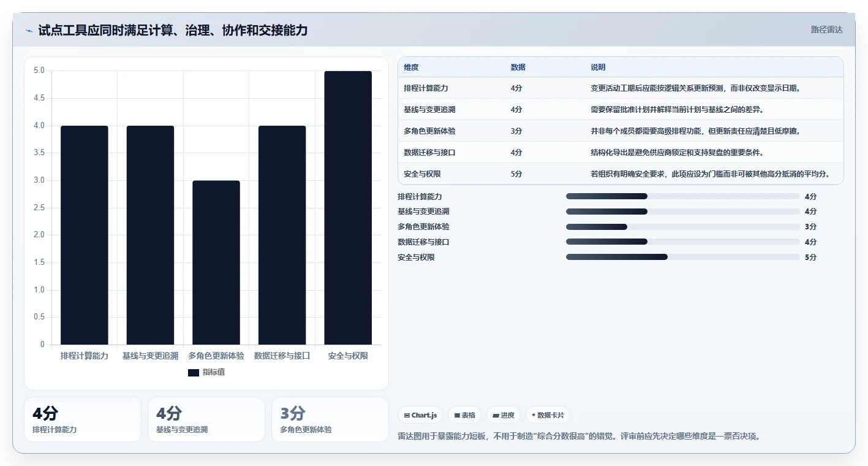Click the 排程计算能力 x-axis label
The image size is (868, 466).
pyautogui.click(x=85, y=356)
